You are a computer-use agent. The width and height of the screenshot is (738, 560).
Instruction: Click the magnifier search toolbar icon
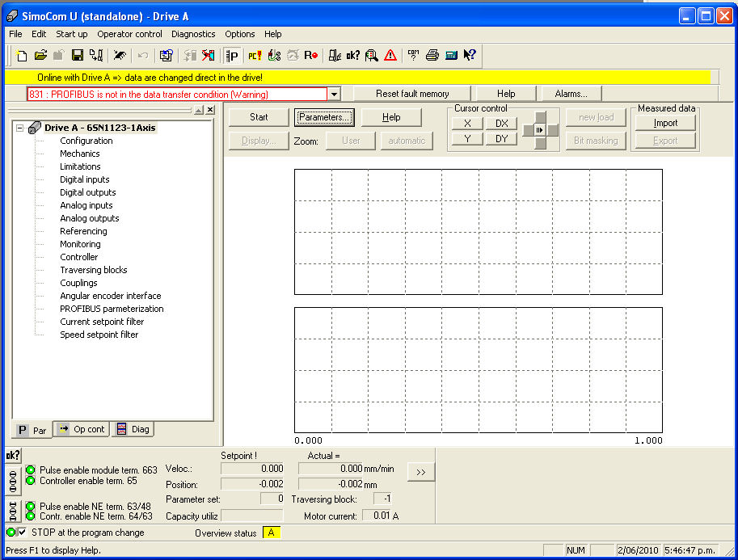click(372, 56)
